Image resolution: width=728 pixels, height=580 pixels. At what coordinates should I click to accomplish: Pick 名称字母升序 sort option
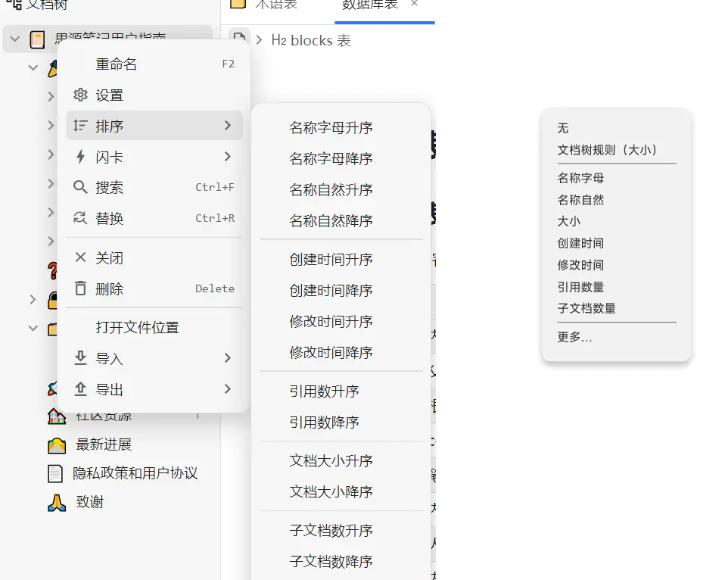pyautogui.click(x=341, y=128)
